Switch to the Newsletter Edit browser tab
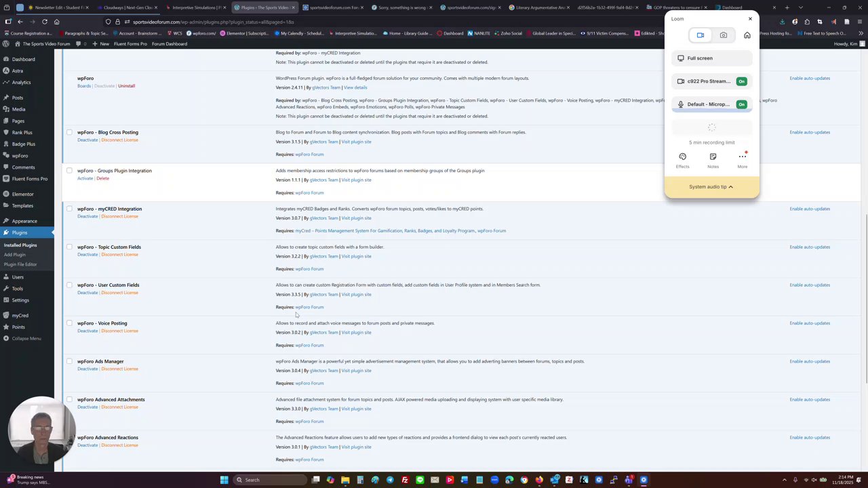This screenshot has width=868, height=488. [x=56, y=7]
